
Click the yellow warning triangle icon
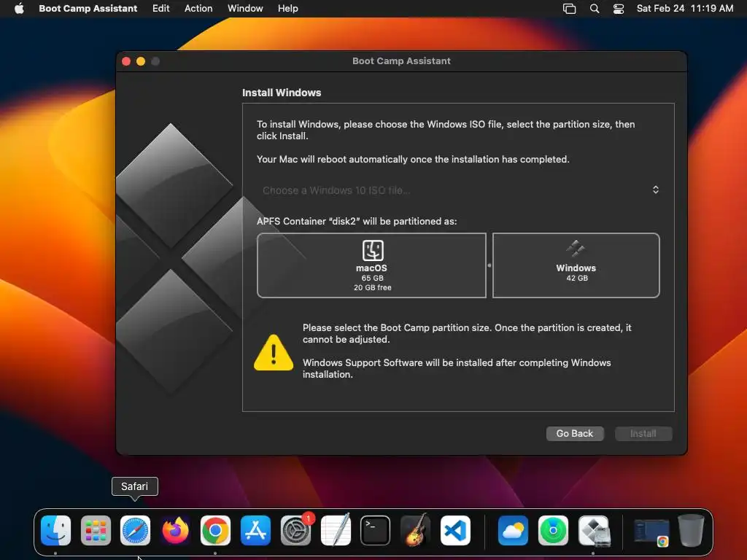pos(274,353)
